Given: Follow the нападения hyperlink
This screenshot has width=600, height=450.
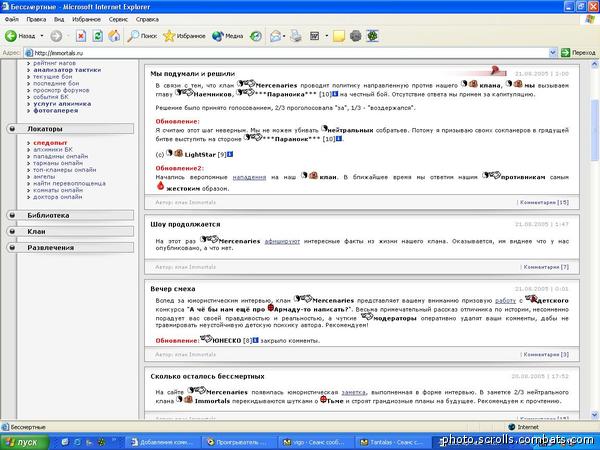Looking at the screenshot, I should coord(249,177).
